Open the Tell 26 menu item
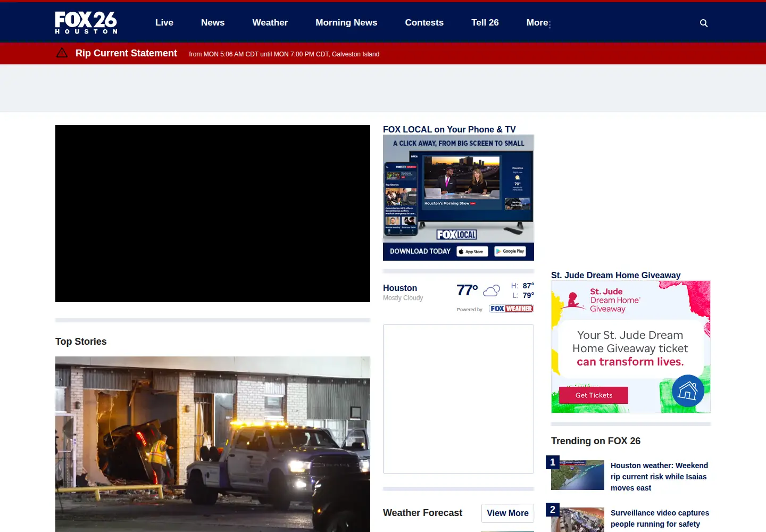This screenshot has height=532, width=766. tap(485, 22)
